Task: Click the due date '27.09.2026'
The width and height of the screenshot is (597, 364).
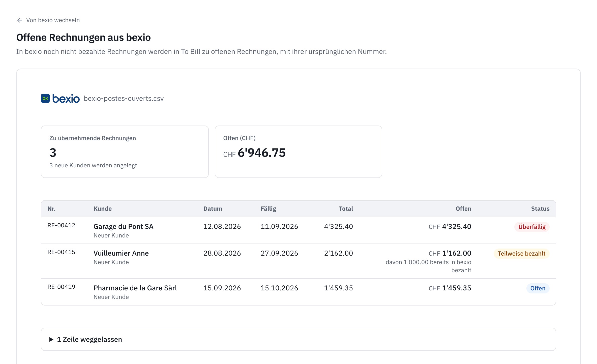Action: tap(279, 253)
